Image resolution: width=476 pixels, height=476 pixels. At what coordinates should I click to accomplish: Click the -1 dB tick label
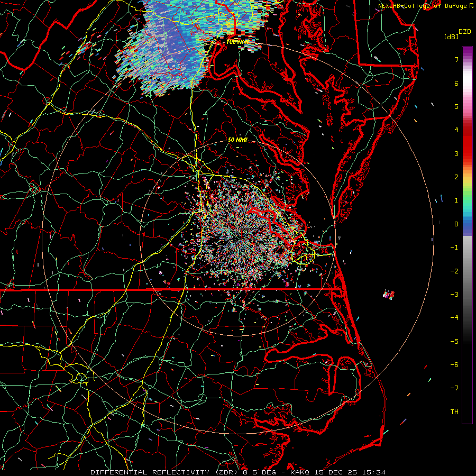click(x=454, y=248)
